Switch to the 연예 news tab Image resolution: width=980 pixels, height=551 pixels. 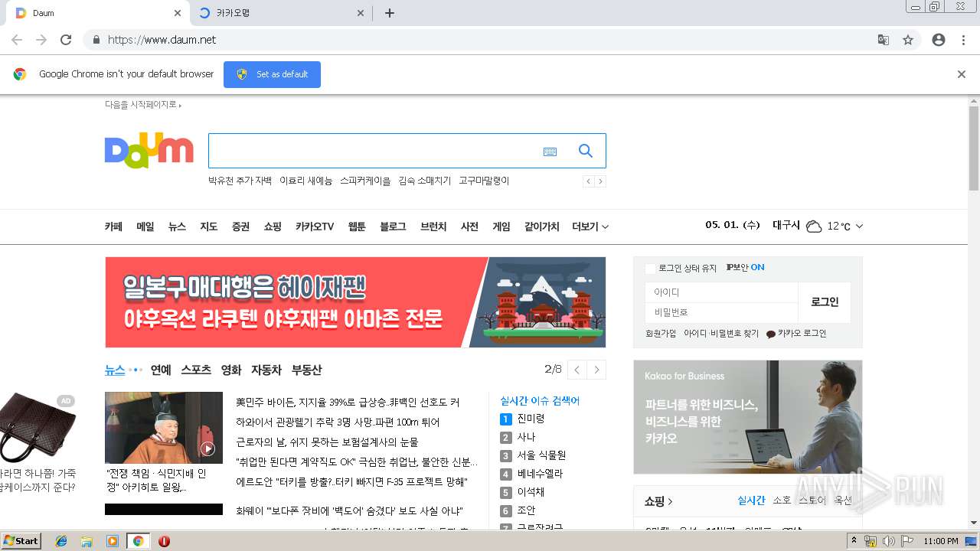point(161,370)
